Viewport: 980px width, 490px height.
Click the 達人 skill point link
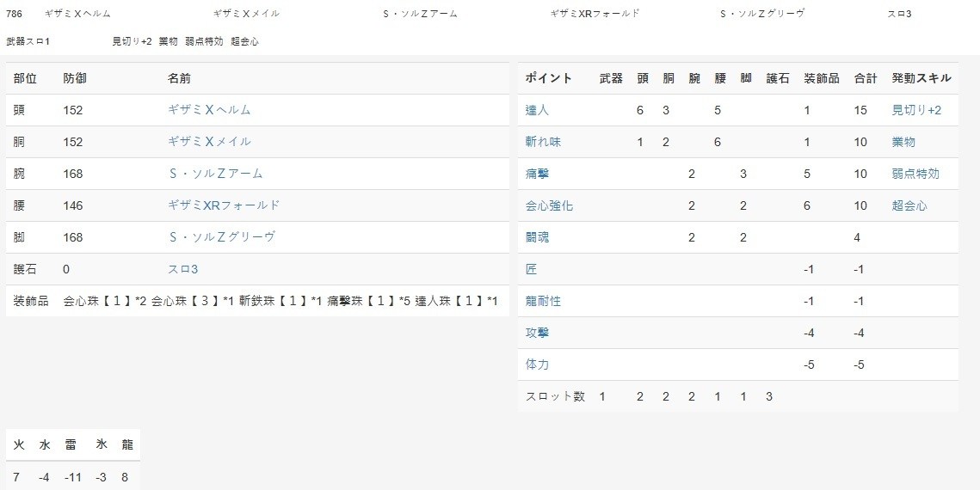tap(537, 110)
